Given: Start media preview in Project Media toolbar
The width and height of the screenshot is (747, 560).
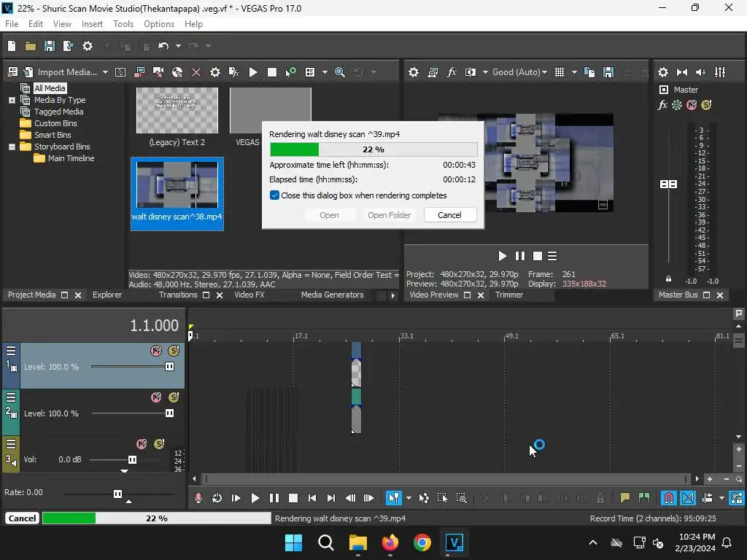Looking at the screenshot, I should click(x=253, y=72).
